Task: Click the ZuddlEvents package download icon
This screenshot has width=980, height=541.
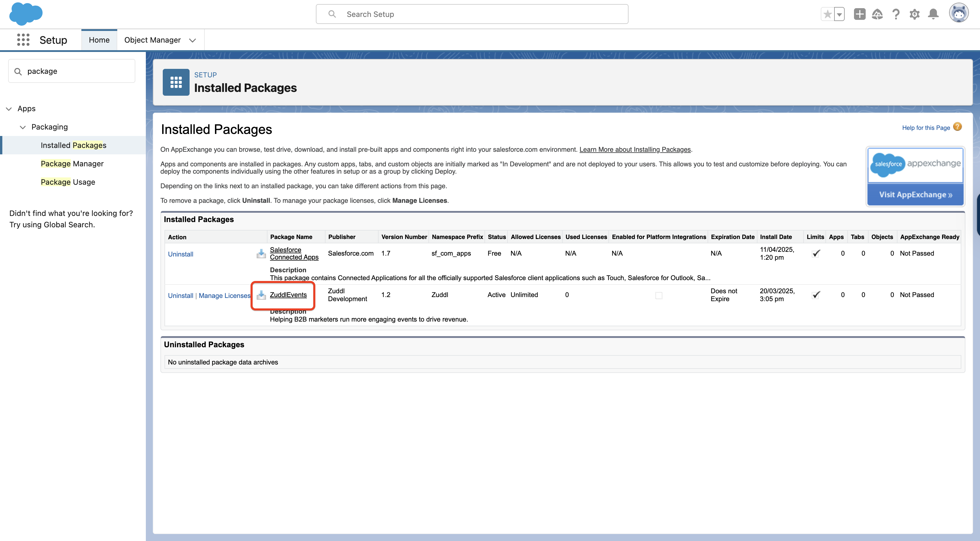Action: tap(261, 295)
